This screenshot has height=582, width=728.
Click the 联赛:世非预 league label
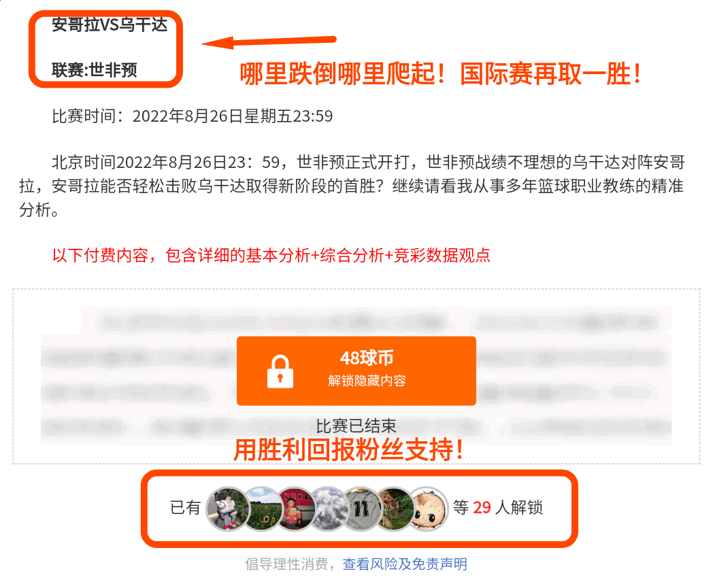95,70
